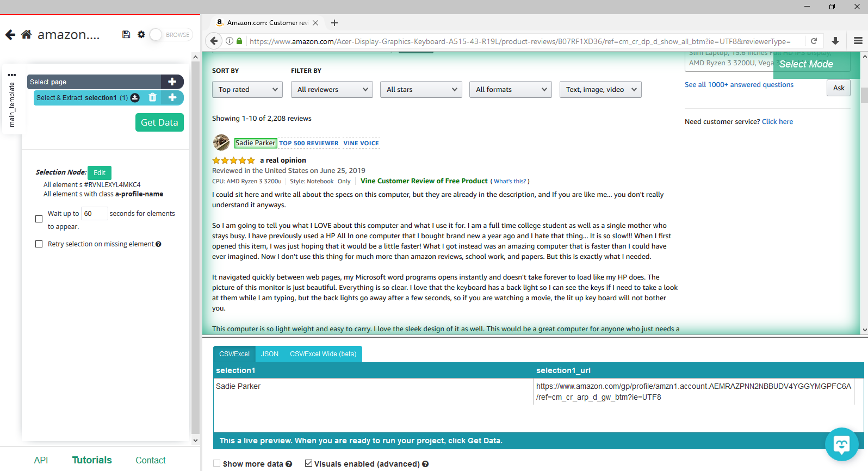868x471 pixels.
Task: Show site information icon in address bar
Action: coord(230,41)
